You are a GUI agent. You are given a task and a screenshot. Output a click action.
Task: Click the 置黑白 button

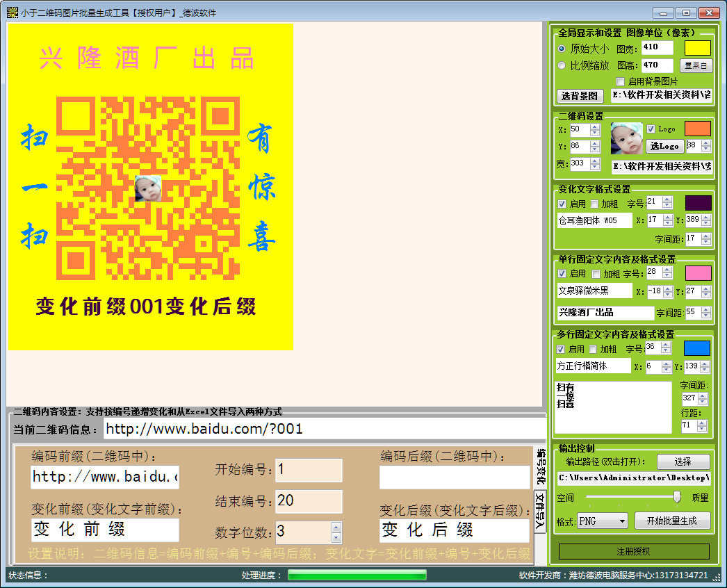pyautogui.click(x=696, y=66)
